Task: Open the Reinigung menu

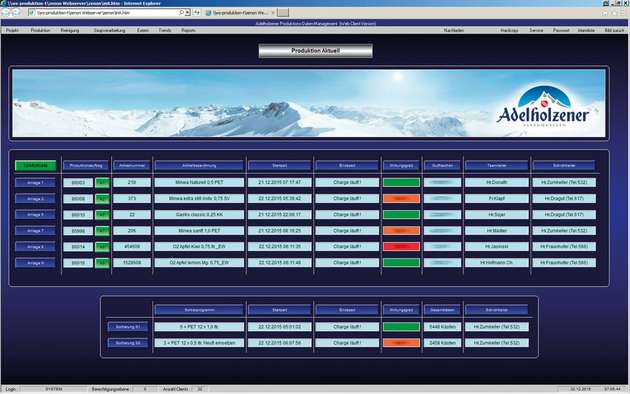Action: pyautogui.click(x=70, y=31)
